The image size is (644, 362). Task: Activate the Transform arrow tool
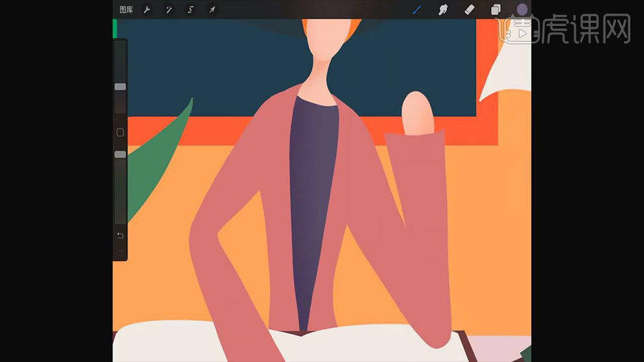(212, 10)
